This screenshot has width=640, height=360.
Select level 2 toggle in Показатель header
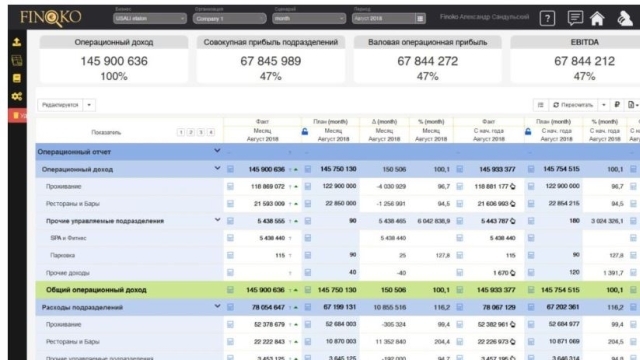[x=191, y=132]
